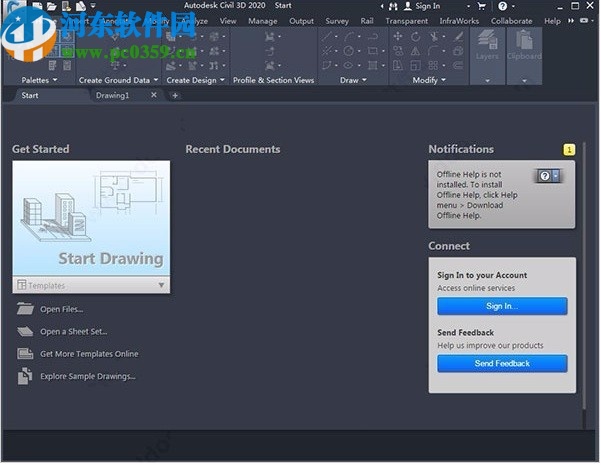Select the Copy tool in Modify panel

click(x=398, y=51)
